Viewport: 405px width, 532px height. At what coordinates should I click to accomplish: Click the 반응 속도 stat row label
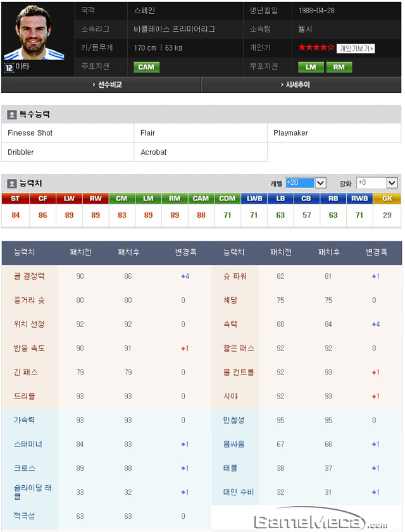point(29,348)
